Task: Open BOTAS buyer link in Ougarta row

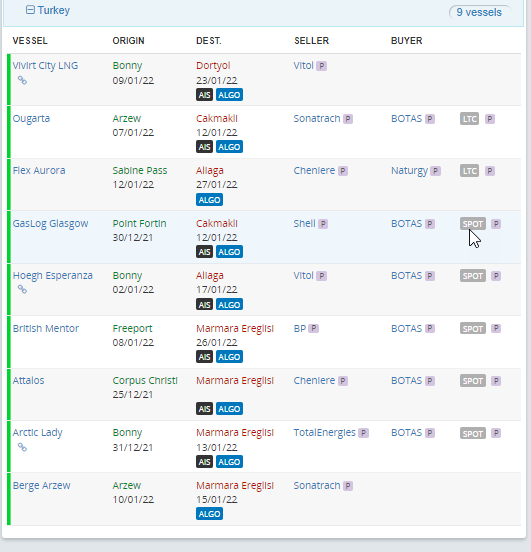Action: (406, 118)
